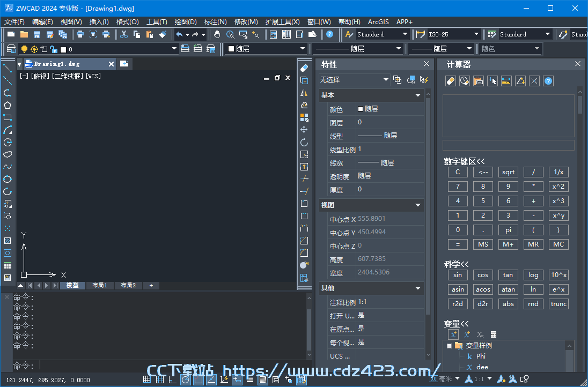Toggle the grid display in status bar
The height and width of the screenshot is (387, 588).
(159, 379)
